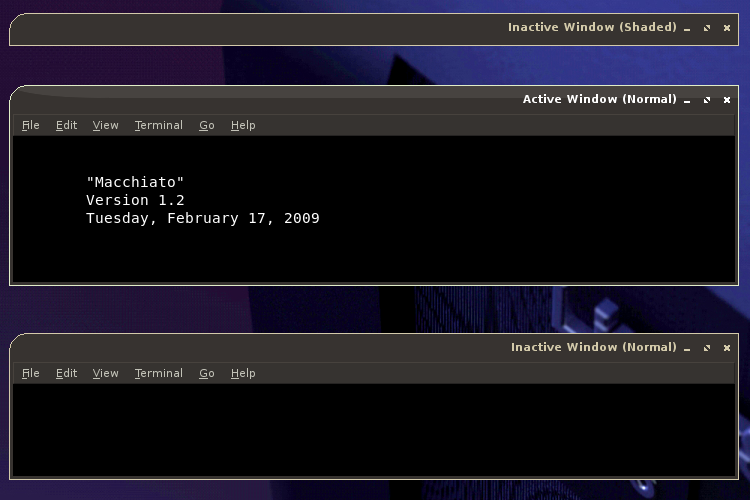The width and height of the screenshot is (750, 500).
Task: Open Go menu in Active Window
Action: click(207, 125)
